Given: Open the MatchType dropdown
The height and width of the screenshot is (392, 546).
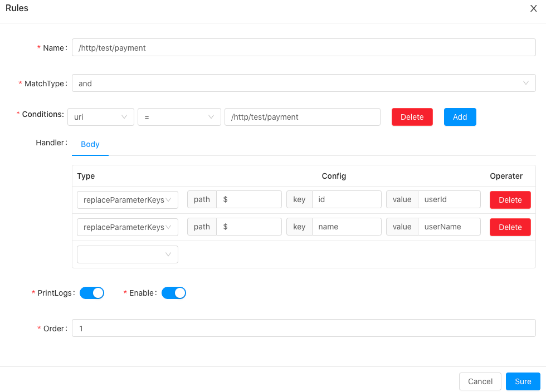Looking at the screenshot, I should click(x=304, y=83).
